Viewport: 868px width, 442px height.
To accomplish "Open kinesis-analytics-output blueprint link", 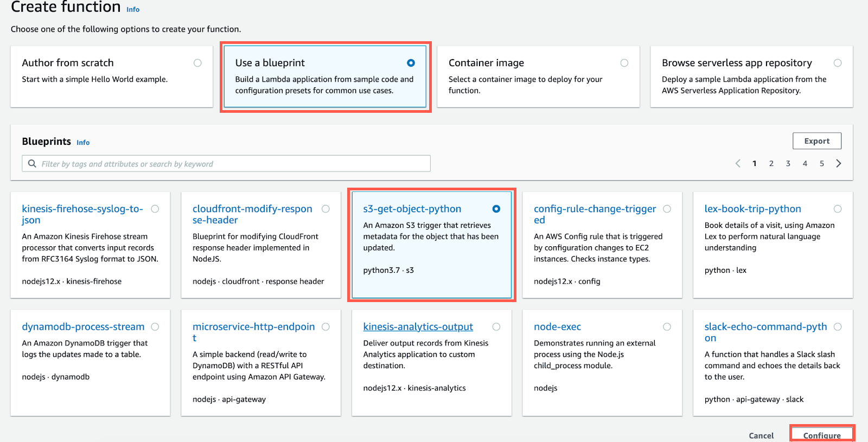I will (x=418, y=326).
